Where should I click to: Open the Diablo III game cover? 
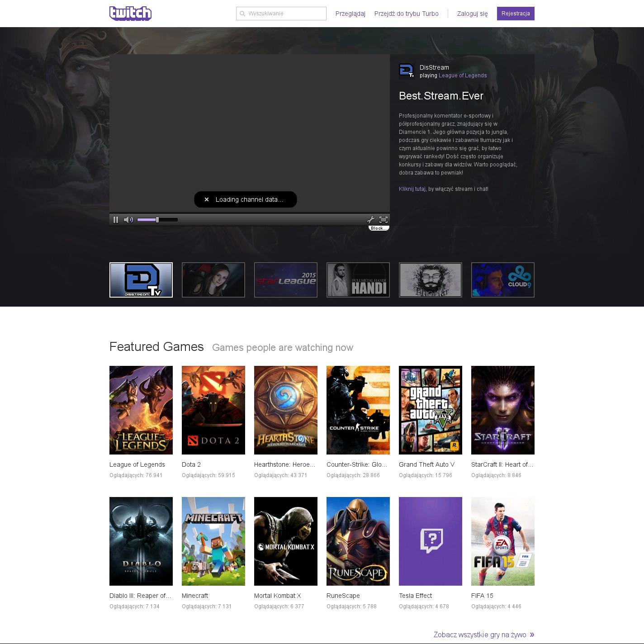click(141, 541)
